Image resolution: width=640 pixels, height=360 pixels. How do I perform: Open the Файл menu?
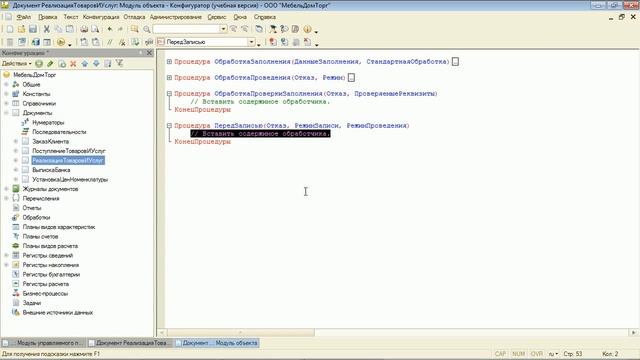[24, 17]
